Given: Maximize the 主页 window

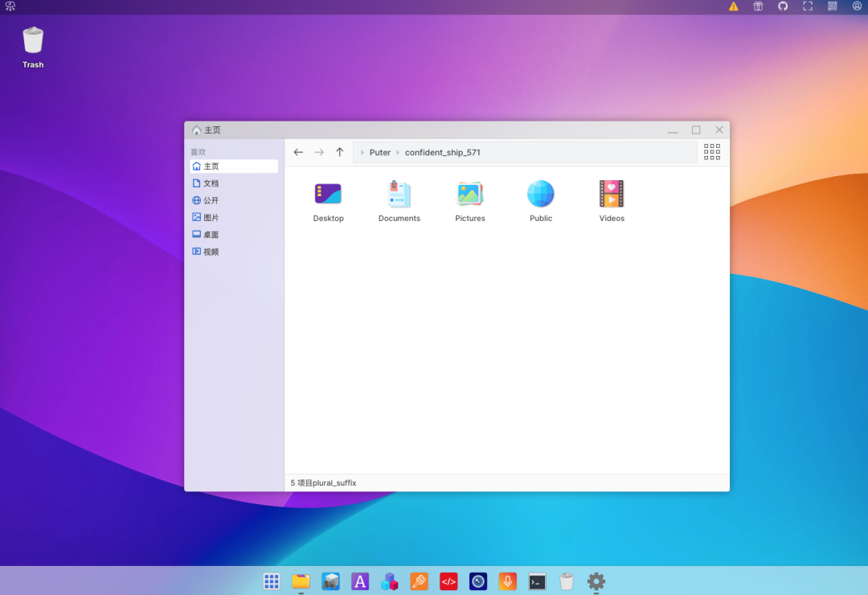Looking at the screenshot, I should coord(696,130).
